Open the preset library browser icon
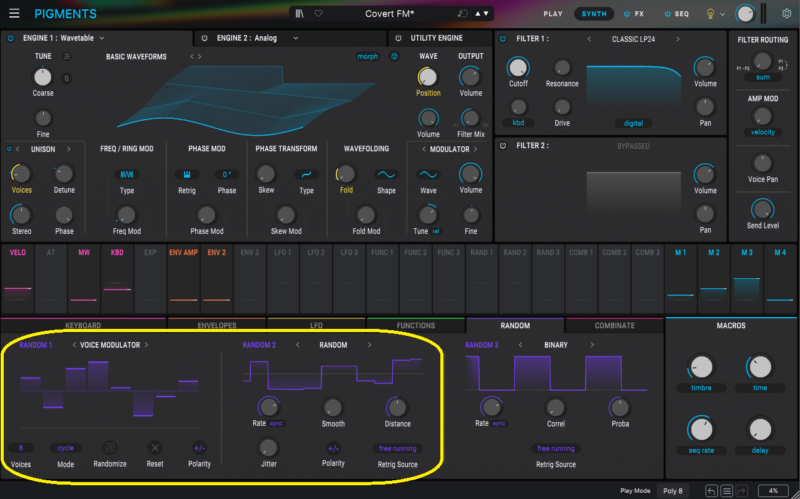Viewport: 800px width, 499px height. click(x=299, y=14)
